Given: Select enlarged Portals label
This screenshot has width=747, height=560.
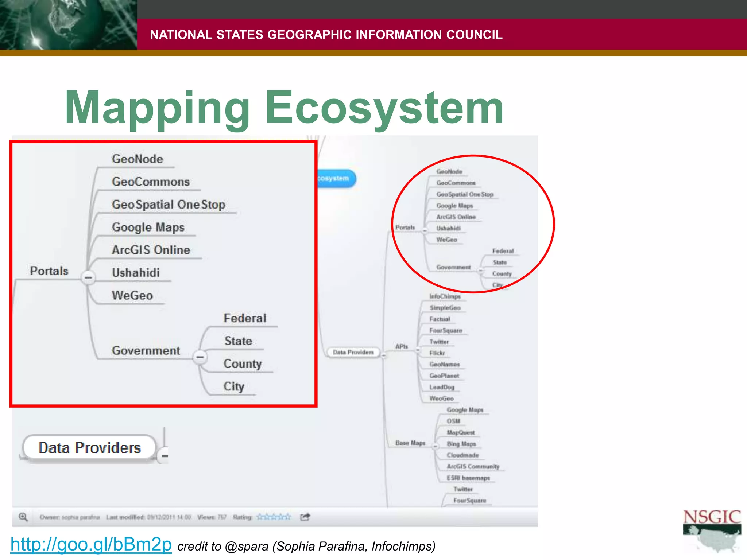Looking at the screenshot, I should (49, 271).
